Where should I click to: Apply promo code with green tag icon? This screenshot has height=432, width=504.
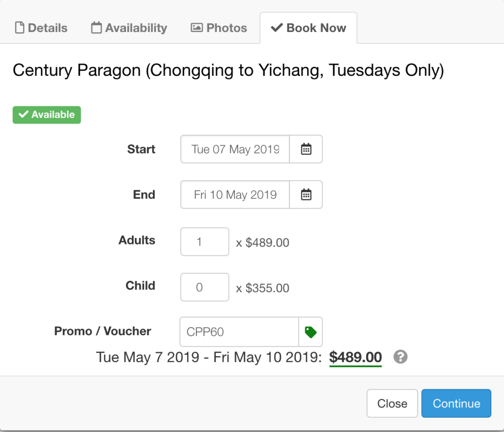click(x=311, y=332)
